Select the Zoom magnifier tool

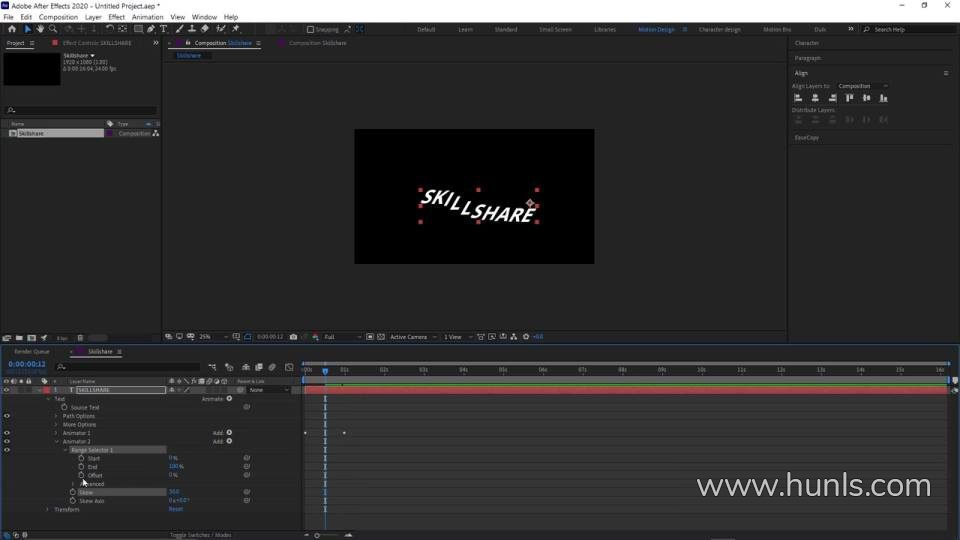click(x=53, y=29)
